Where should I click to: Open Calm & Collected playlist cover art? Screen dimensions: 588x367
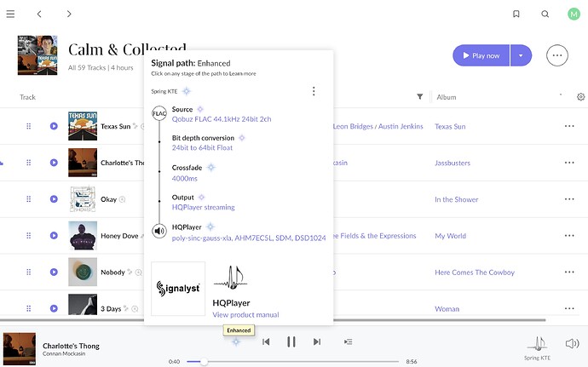(37, 55)
